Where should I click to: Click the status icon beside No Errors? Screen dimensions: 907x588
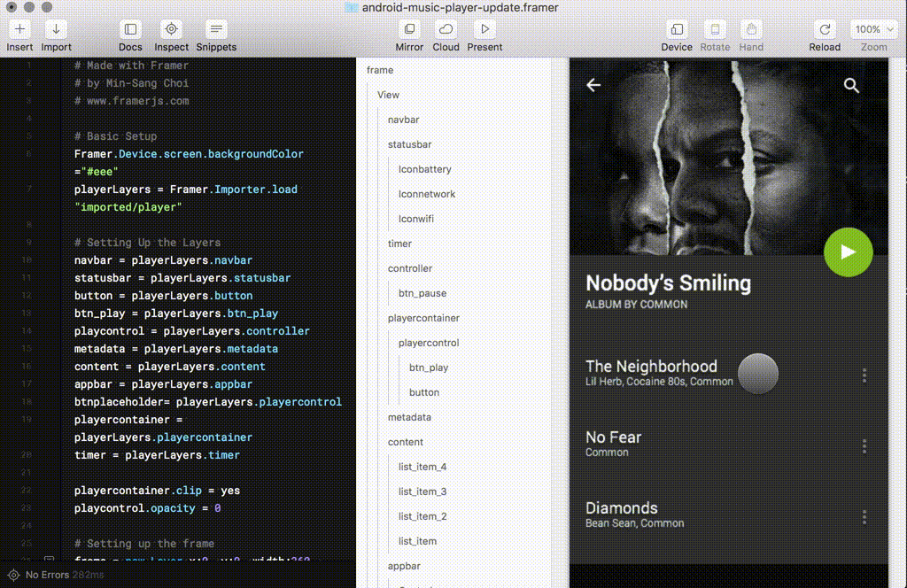pyautogui.click(x=13, y=576)
